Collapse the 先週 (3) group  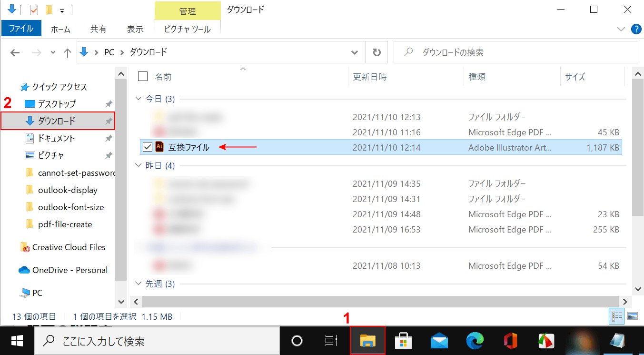(139, 284)
